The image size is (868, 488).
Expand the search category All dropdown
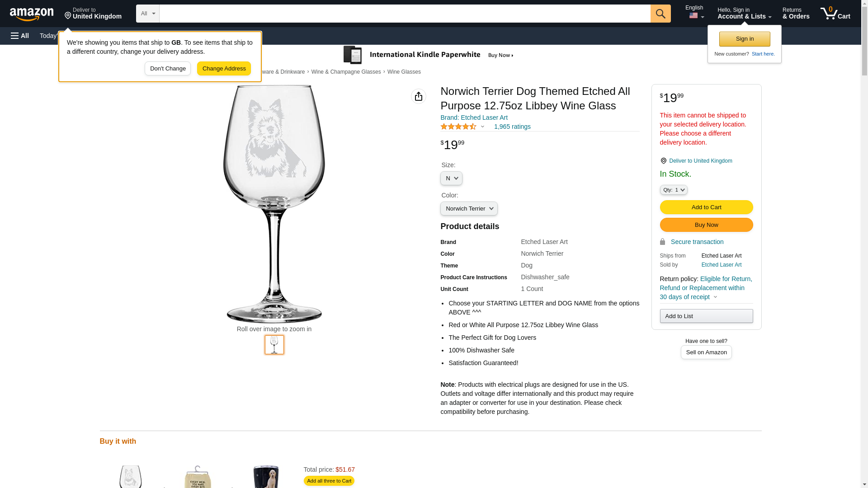pyautogui.click(x=148, y=14)
